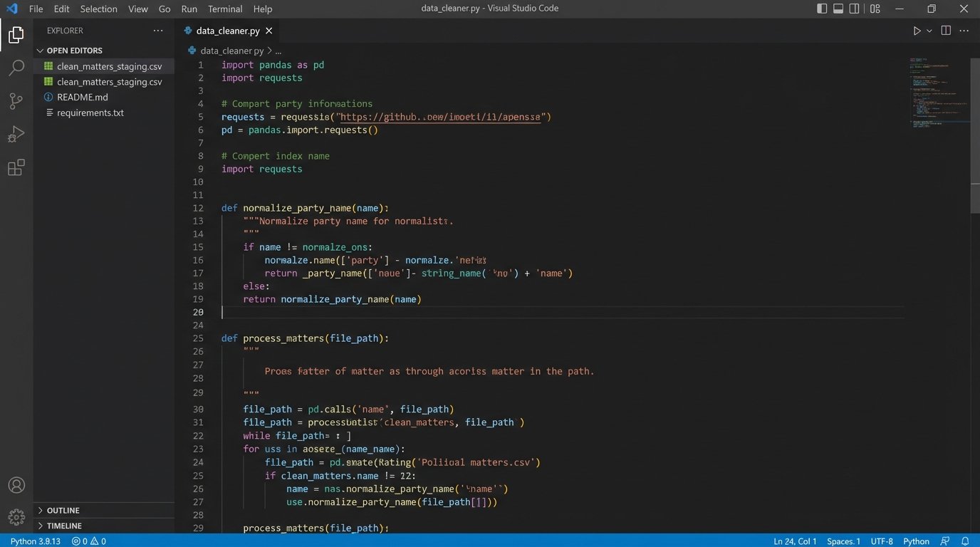This screenshot has width=980, height=547.
Task: Expand the OUTLINE section
Action: point(63,511)
